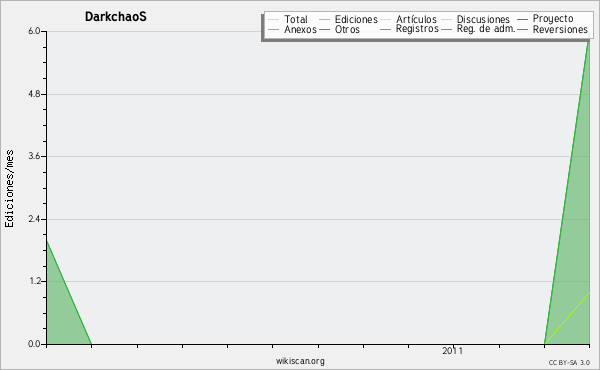This screenshot has height=370, width=600.
Task: Click the 'Discusiones' legend label
Action: coord(483,19)
